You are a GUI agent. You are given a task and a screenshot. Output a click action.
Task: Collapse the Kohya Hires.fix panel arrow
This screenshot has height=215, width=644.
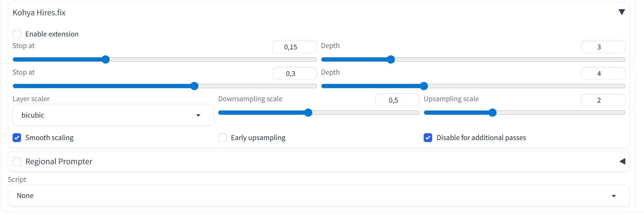(622, 12)
